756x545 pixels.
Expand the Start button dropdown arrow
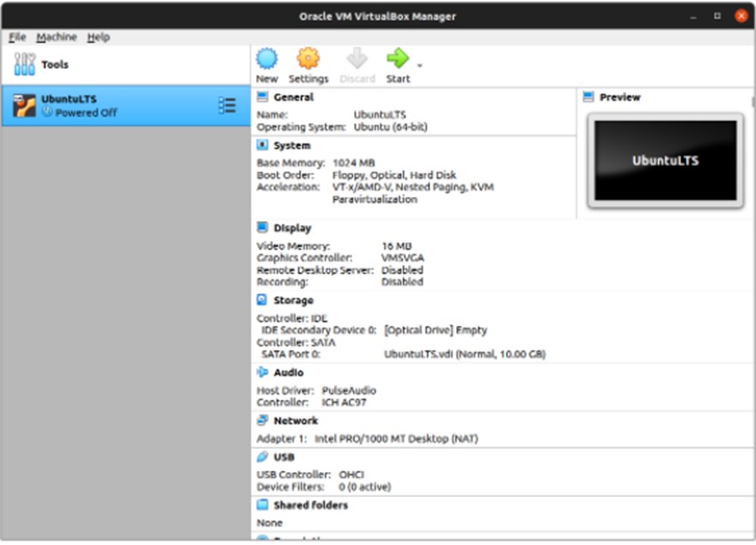(419, 65)
